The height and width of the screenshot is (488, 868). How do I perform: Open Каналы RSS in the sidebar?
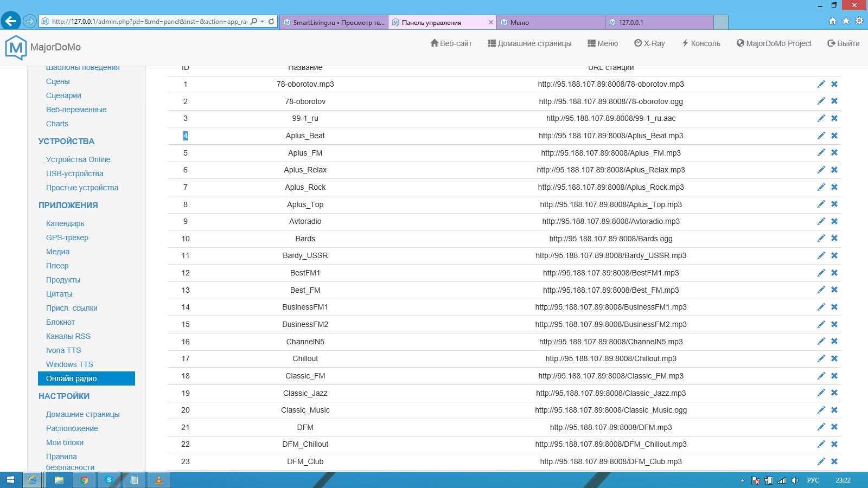pos(68,336)
